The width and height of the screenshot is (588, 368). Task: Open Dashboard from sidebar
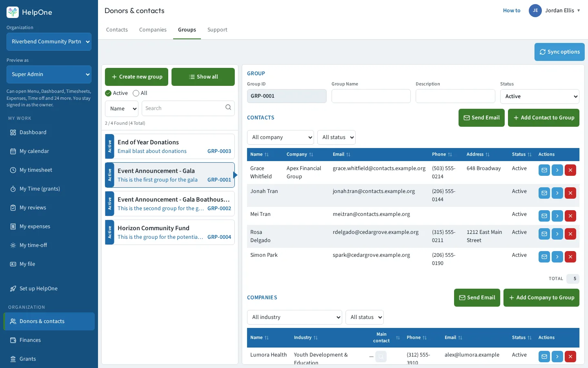point(49,132)
